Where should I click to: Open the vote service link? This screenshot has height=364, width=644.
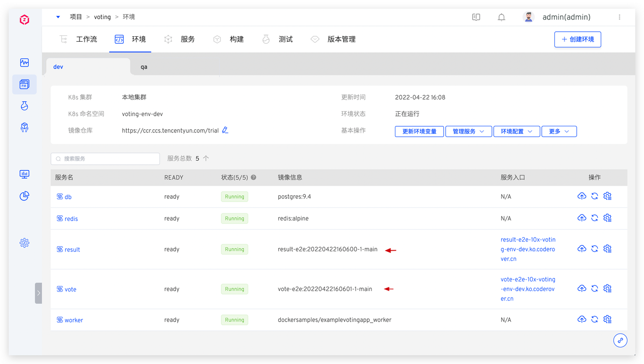click(70, 289)
